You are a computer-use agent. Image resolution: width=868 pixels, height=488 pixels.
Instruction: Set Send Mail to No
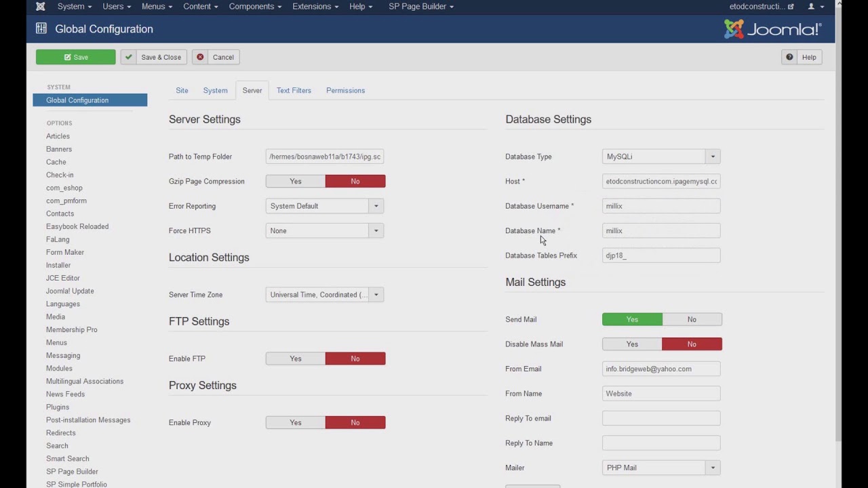tap(692, 319)
